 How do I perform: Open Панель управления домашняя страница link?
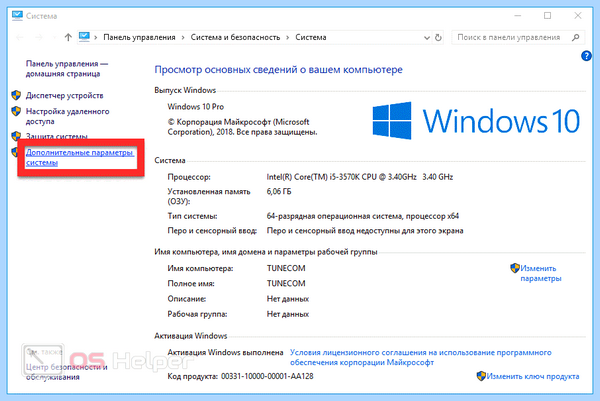(x=67, y=68)
